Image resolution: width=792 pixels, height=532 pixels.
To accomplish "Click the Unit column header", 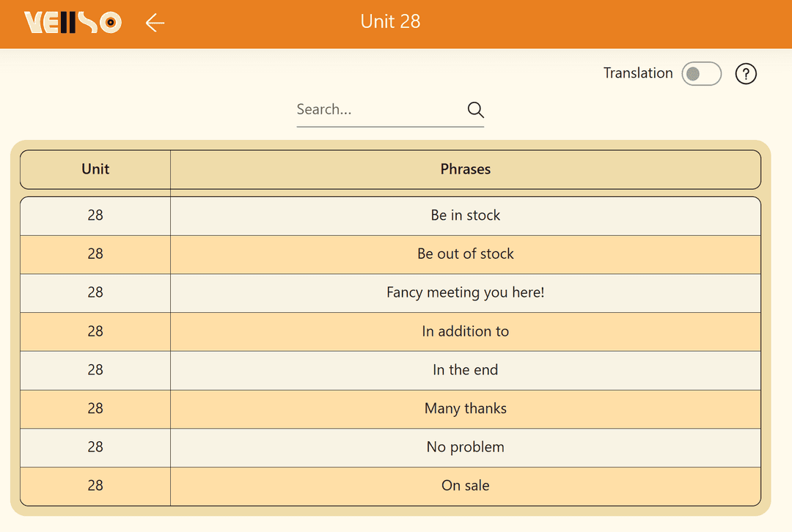I will click(95, 169).
